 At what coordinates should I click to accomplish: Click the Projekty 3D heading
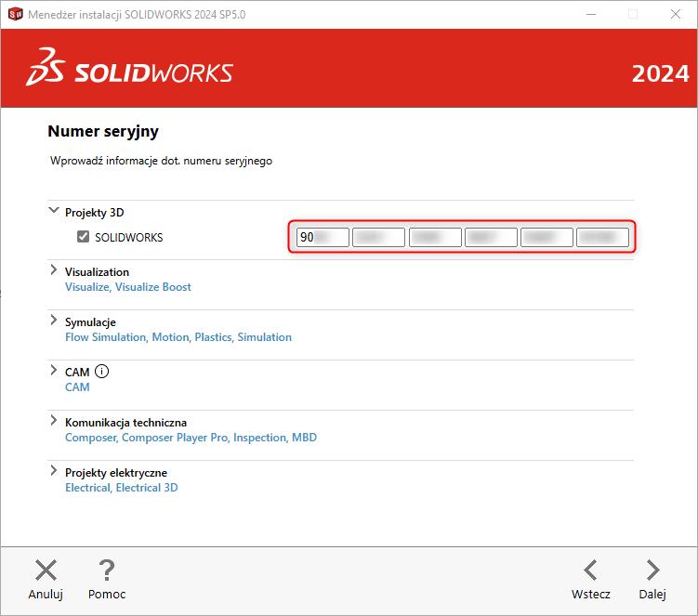(95, 213)
